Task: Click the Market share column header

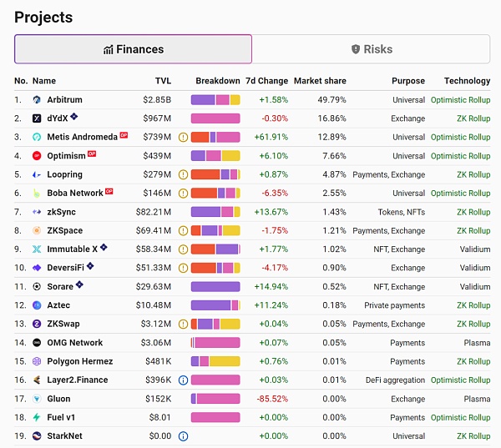Action: 320,81
